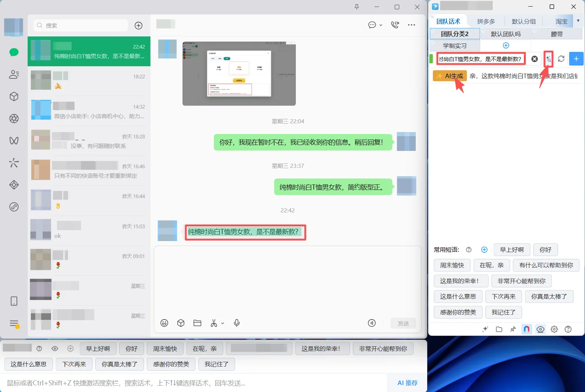Open the 微信小店助手 conversation

pyautogui.click(x=89, y=112)
